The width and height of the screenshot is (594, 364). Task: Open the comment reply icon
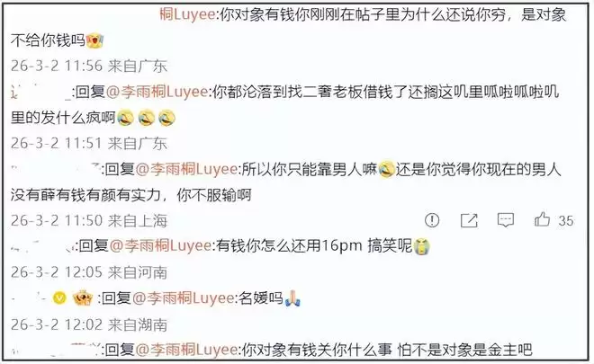(x=506, y=220)
